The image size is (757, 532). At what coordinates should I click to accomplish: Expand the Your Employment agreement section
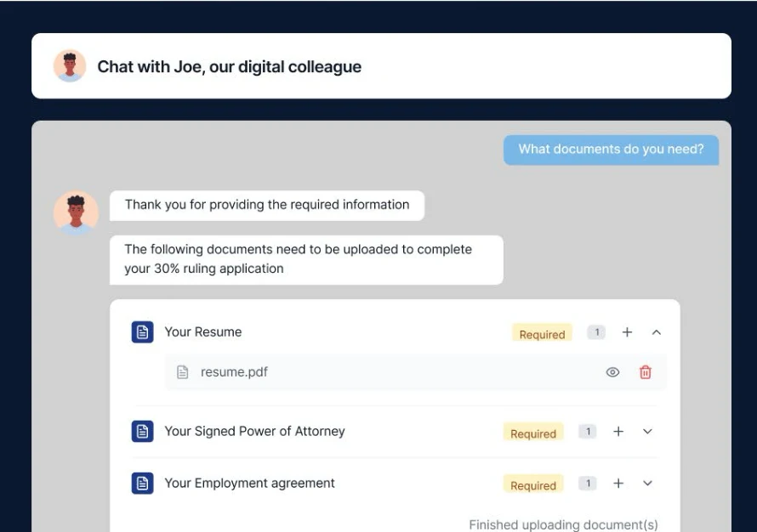pos(648,483)
